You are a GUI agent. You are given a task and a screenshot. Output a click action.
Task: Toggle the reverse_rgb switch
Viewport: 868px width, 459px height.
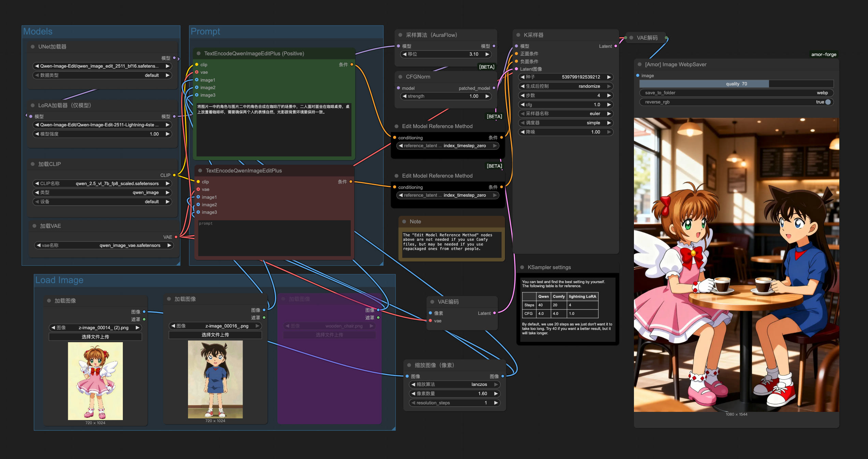point(828,102)
